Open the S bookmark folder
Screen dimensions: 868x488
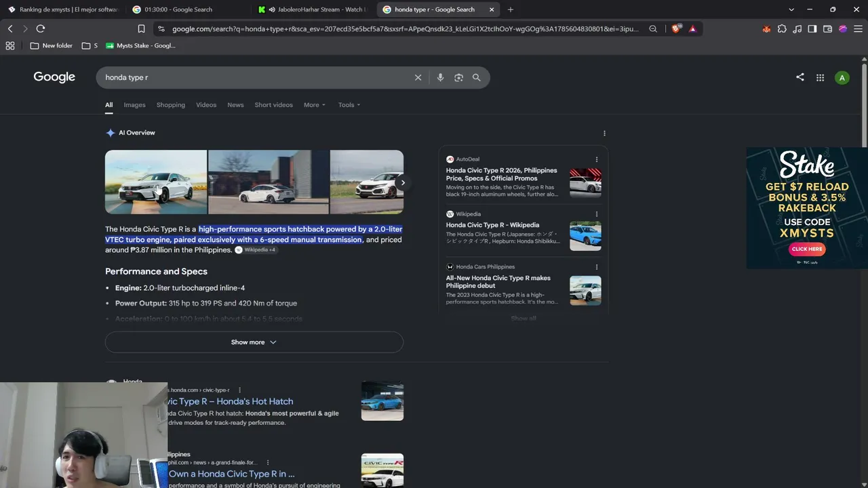point(90,45)
